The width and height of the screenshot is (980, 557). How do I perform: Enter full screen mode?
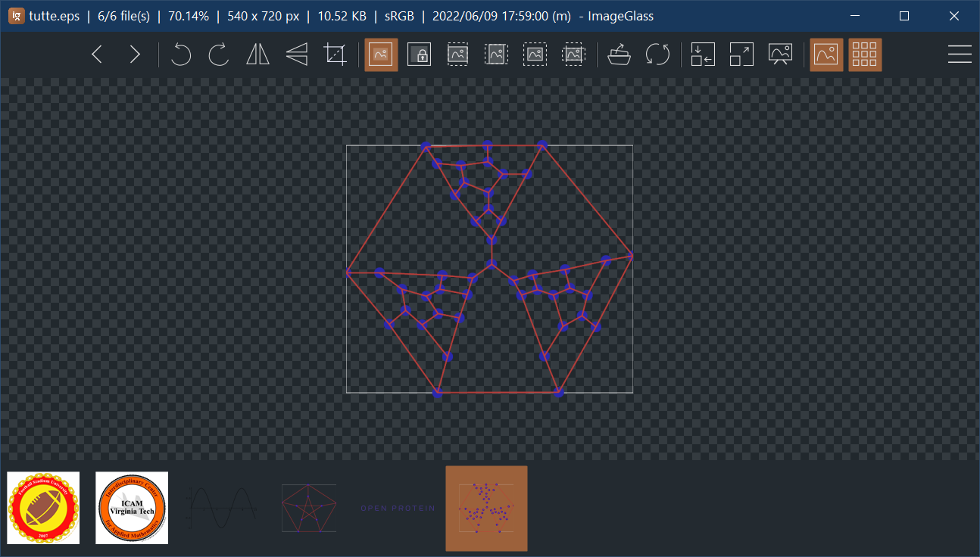point(741,54)
